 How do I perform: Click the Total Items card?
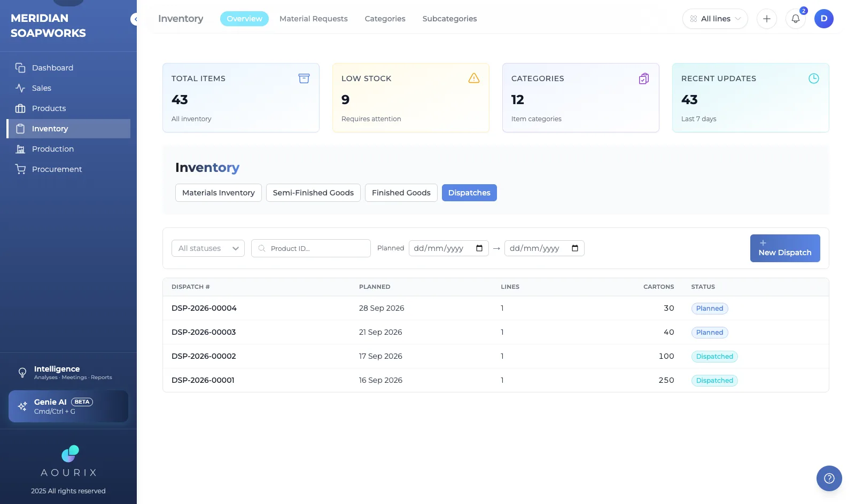241,98
